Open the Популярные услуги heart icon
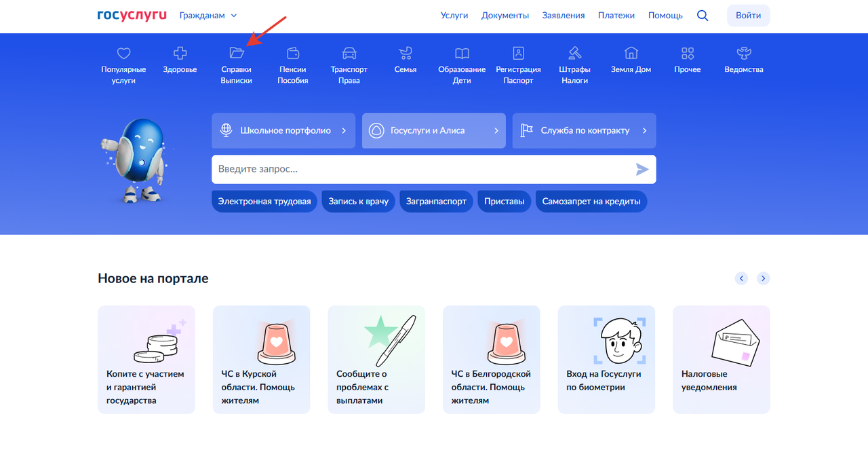This screenshot has width=868, height=450. [123, 53]
